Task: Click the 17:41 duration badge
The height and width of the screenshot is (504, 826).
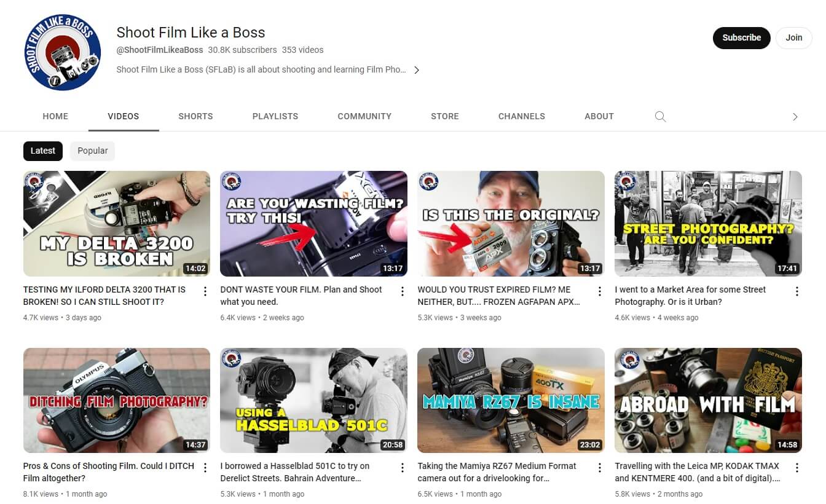Action: tap(787, 269)
